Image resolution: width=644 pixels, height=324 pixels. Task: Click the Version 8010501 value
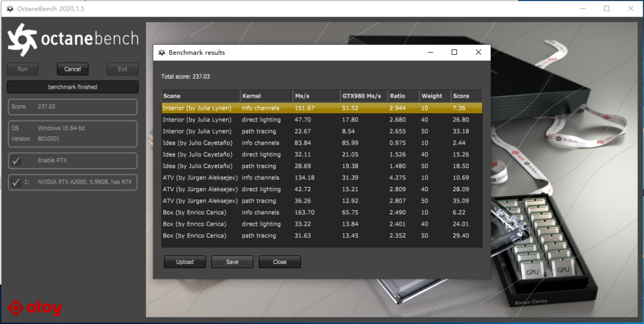(48, 139)
